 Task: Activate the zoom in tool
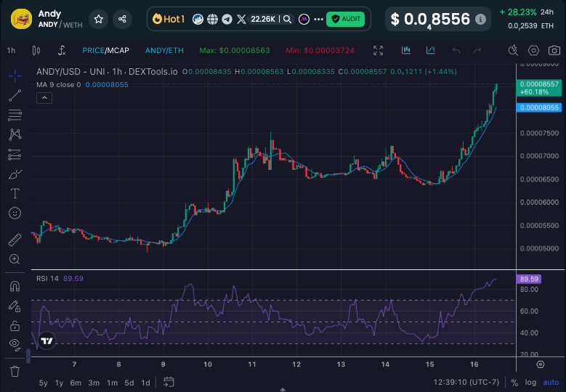[x=15, y=259]
